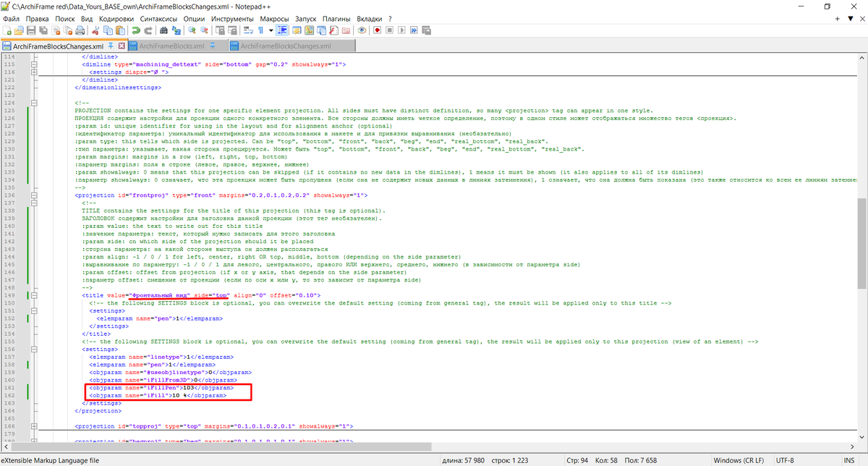
Task: Open the Синтаксисы menu
Action: (159, 18)
